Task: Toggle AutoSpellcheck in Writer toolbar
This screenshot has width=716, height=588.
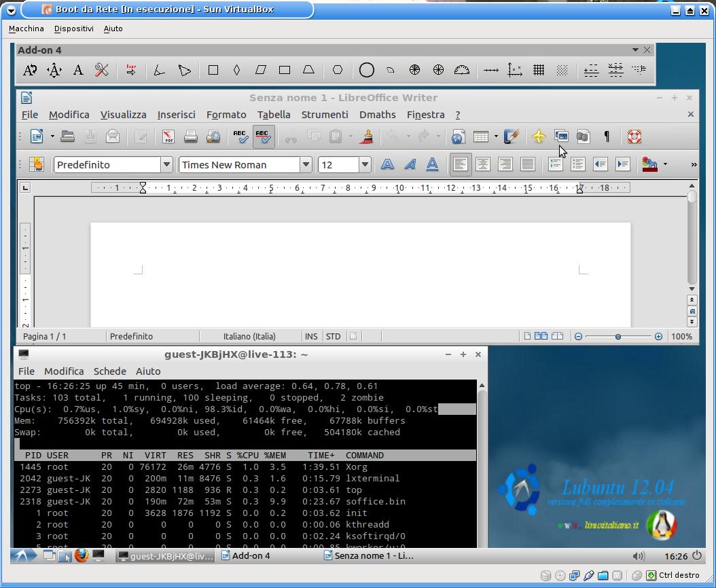Action: [x=264, y=136]
